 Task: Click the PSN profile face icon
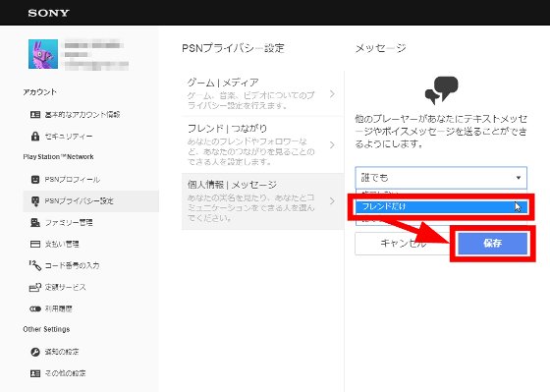(x=35, y=180)
